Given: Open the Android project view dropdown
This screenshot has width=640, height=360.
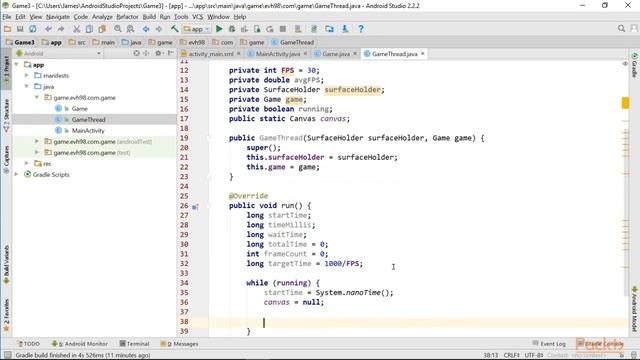Looking at the screenshot, I should tap(58, 53).
